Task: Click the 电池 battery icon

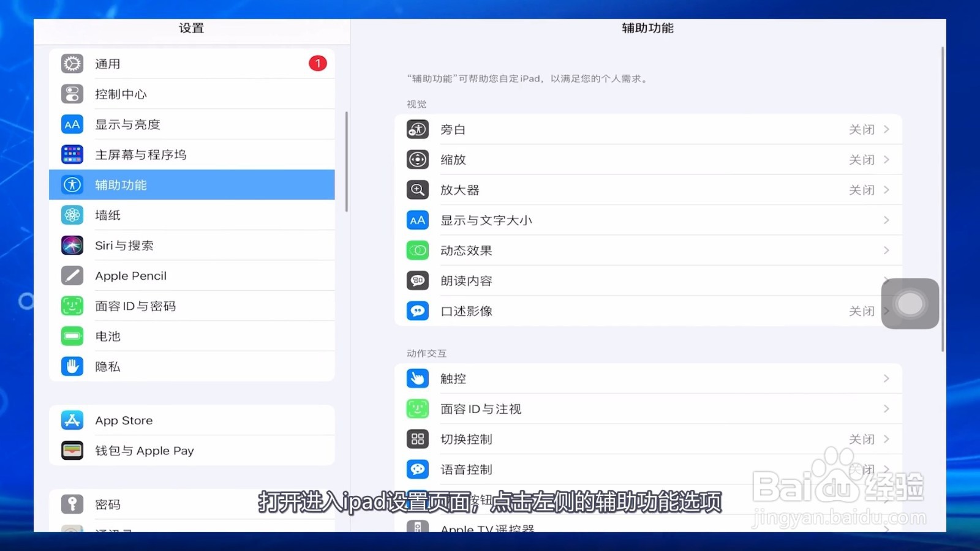Action: tap(72, 336)
